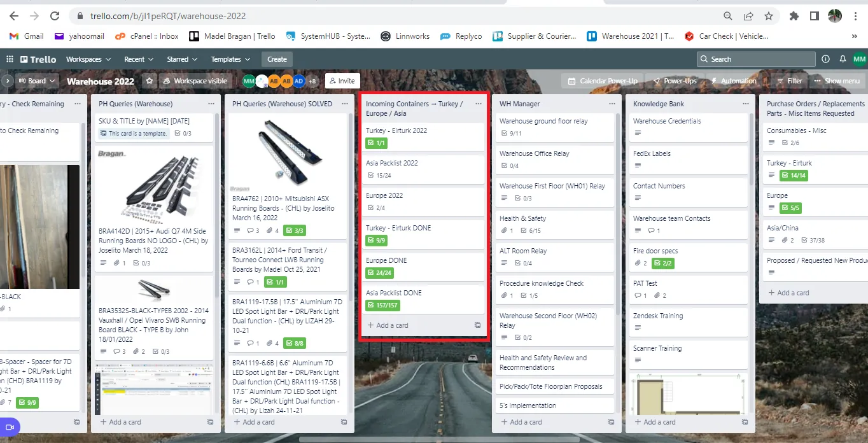Reload the Trello page
This screenshot has height=443, width=868.
(x=55, y=16)
